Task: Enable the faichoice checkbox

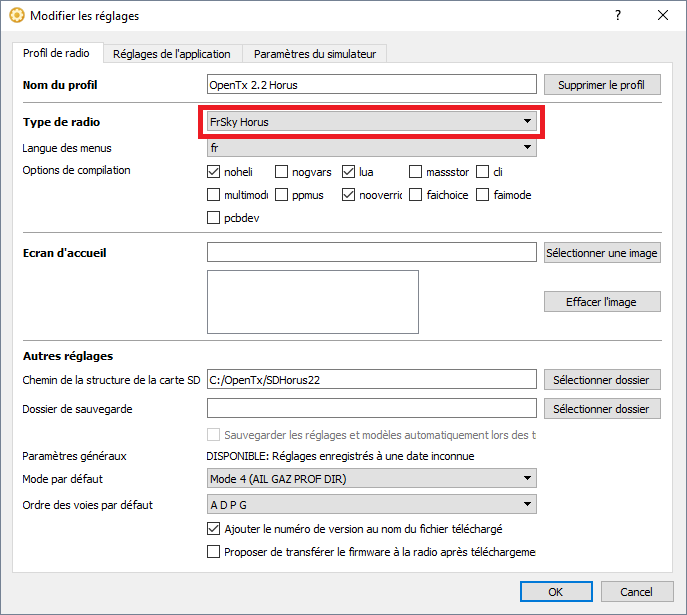Action: 415,194
